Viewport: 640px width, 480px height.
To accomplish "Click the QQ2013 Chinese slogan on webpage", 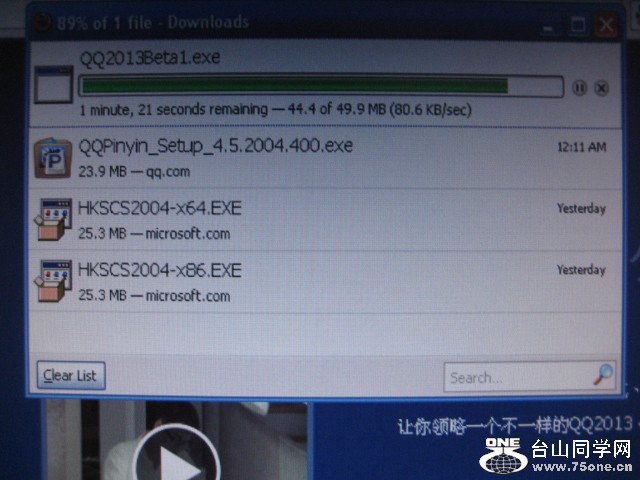I will [x=516, y=425].
